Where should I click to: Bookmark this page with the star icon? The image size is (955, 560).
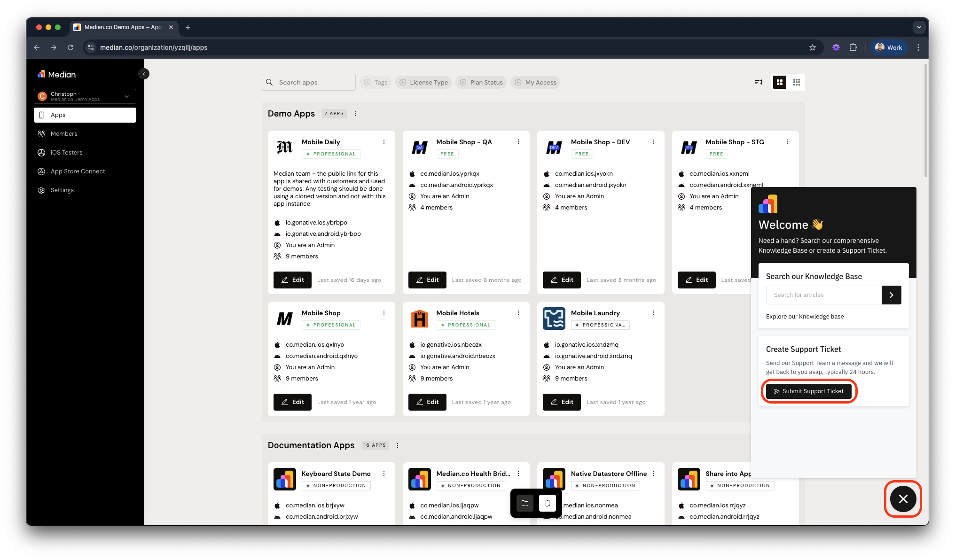pyautogui.click(x=813, y=47)
